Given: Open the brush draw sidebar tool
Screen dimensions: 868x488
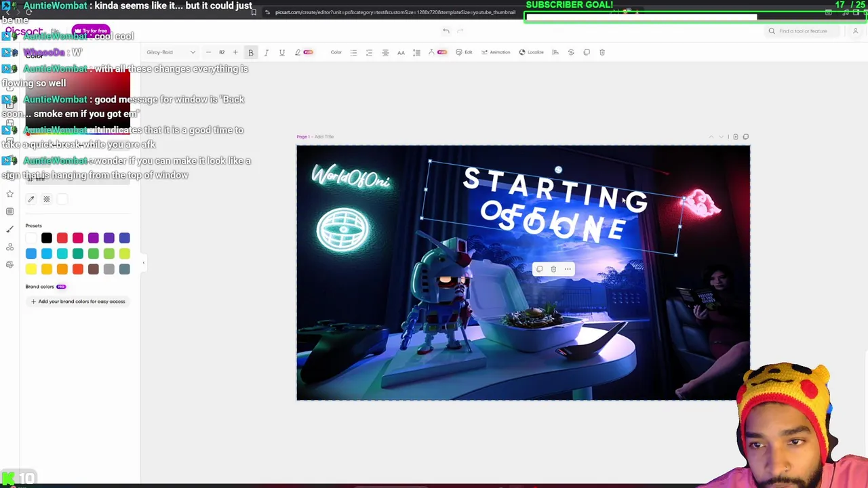Looking at the screenshot, I should [x=9, y=229].
